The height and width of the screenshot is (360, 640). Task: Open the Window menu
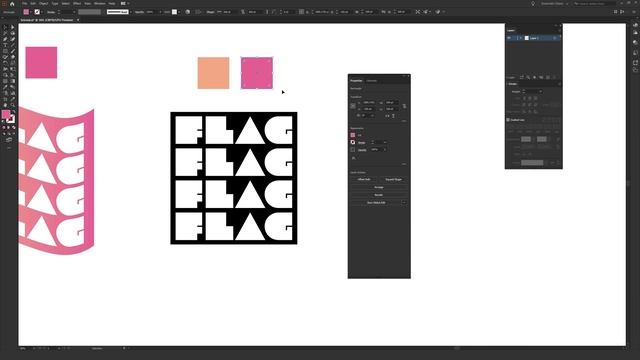[x=100, y=3]
